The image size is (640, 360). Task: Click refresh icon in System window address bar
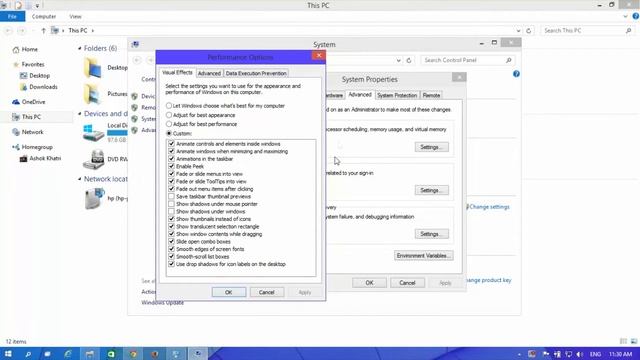[409, 60]
